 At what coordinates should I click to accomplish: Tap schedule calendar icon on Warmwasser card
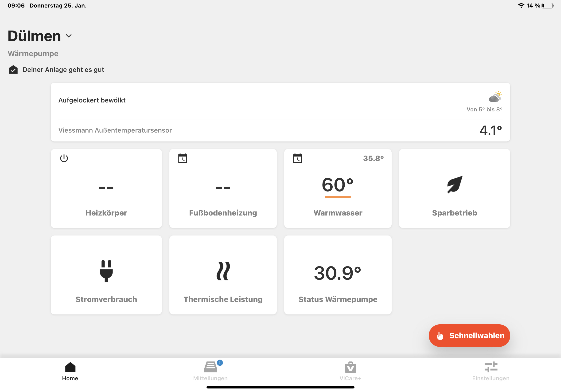point(297,158)
